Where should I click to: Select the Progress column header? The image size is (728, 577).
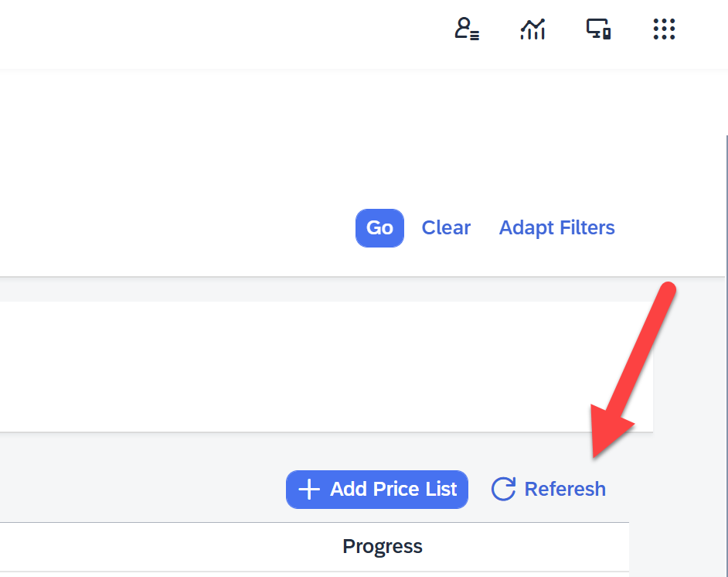point(383,546)
